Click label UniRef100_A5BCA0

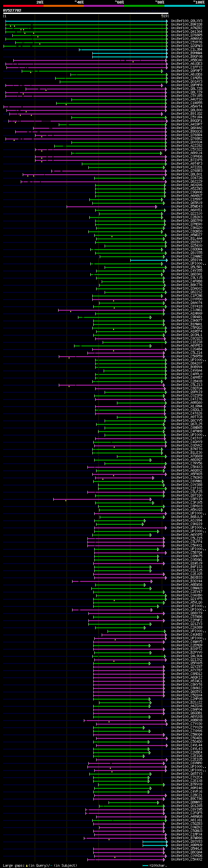coord(187,60)
